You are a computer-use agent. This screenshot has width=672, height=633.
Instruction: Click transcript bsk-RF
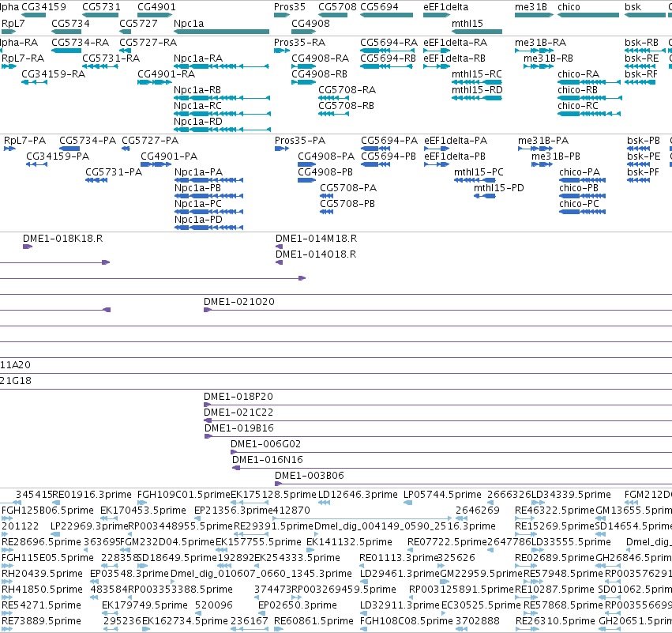640,82
